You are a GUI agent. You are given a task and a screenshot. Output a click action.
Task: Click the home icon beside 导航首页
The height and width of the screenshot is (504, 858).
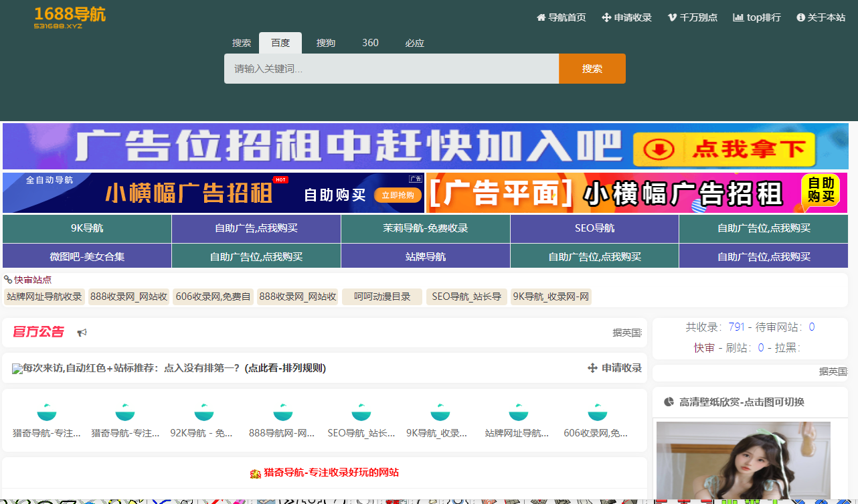point(541,17)
